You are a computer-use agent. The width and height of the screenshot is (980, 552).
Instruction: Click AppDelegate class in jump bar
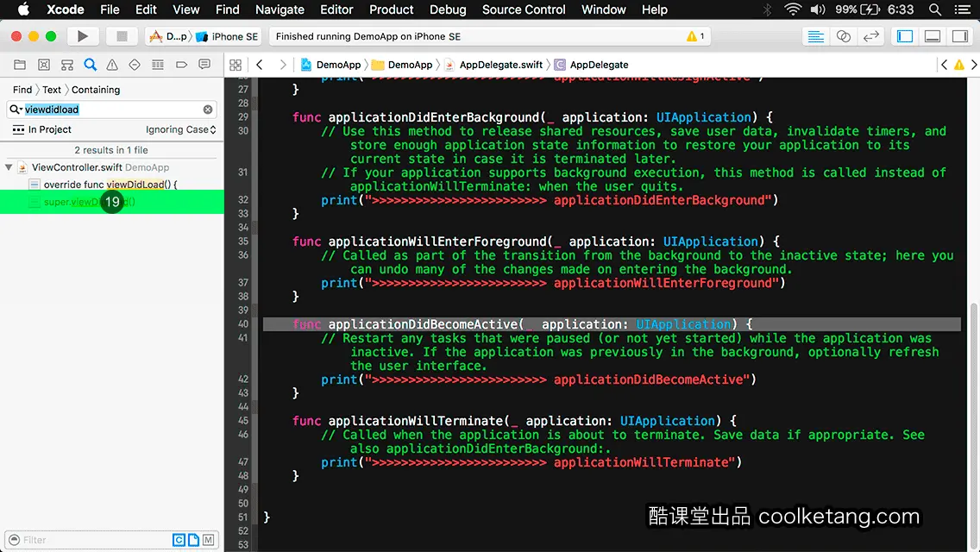coord(591,65)
